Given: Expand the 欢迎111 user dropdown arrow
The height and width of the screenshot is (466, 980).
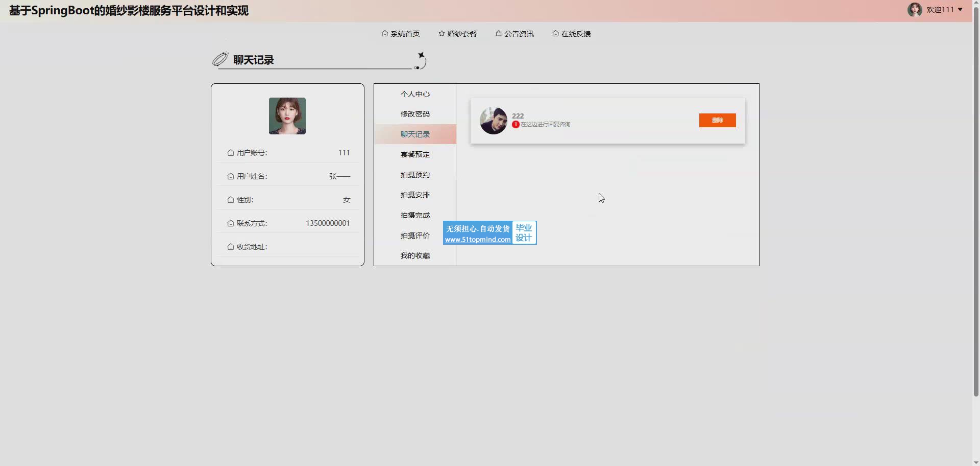Looking at the screenshot, I should click(960, 10).
